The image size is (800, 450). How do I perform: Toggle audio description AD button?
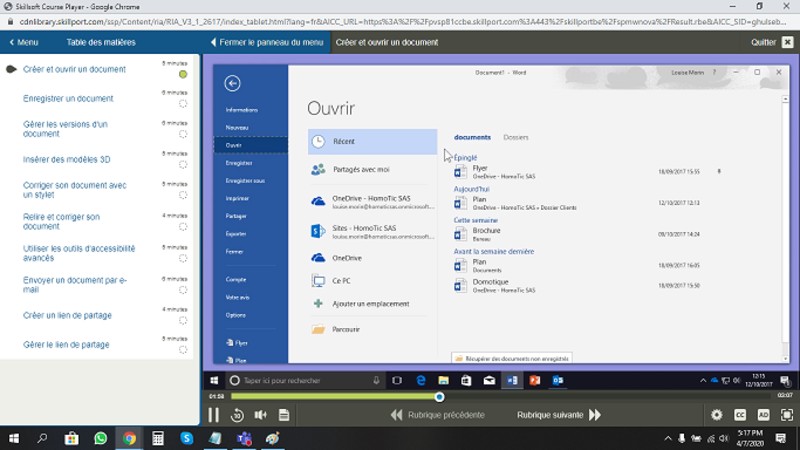coord(763,415)
